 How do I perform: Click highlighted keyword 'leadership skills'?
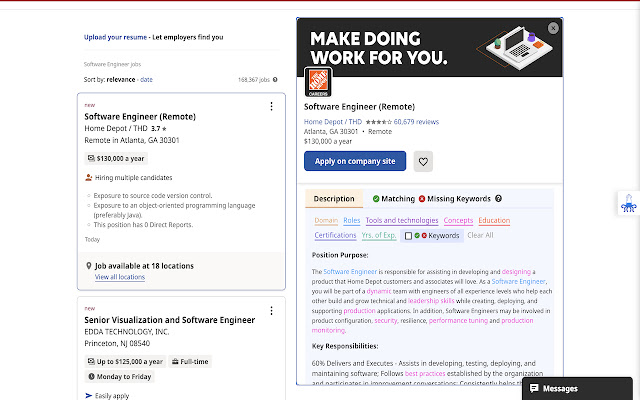point(431,301)
